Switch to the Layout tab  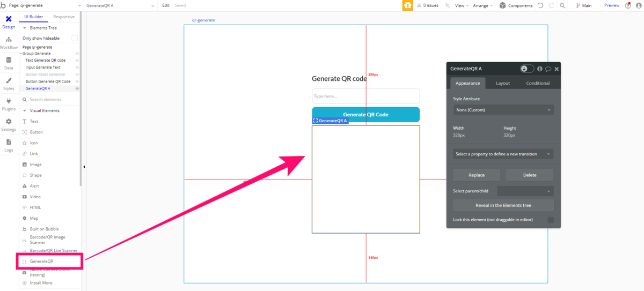tap(503, 83)
